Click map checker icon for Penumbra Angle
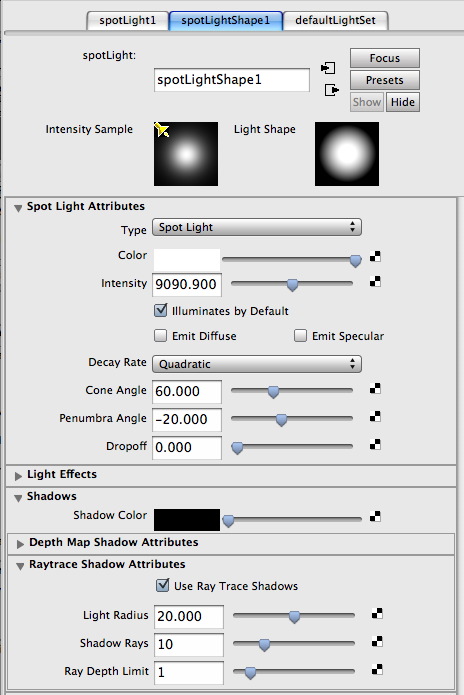Viewport: 464px width, 695px height. 375,417
